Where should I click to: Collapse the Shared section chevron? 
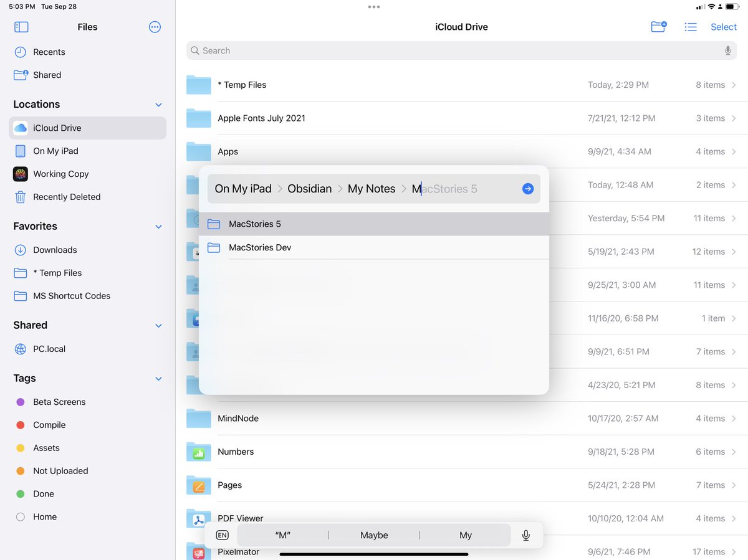158,326
